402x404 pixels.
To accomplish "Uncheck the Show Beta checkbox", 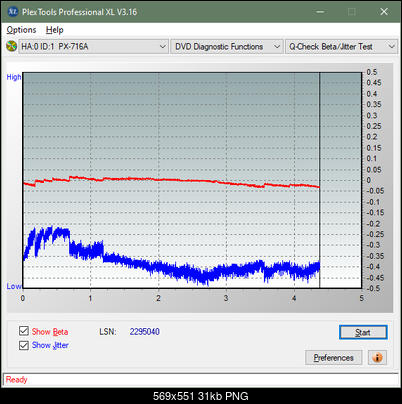I will [24, 331].
